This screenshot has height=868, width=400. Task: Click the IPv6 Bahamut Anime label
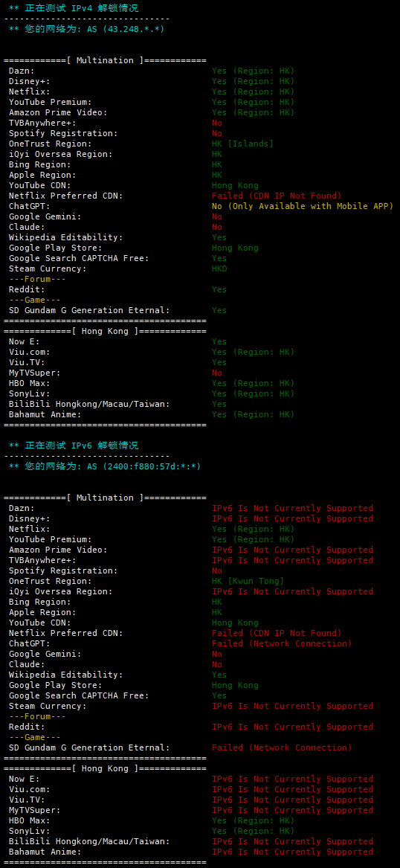click(x=45, y=852)
